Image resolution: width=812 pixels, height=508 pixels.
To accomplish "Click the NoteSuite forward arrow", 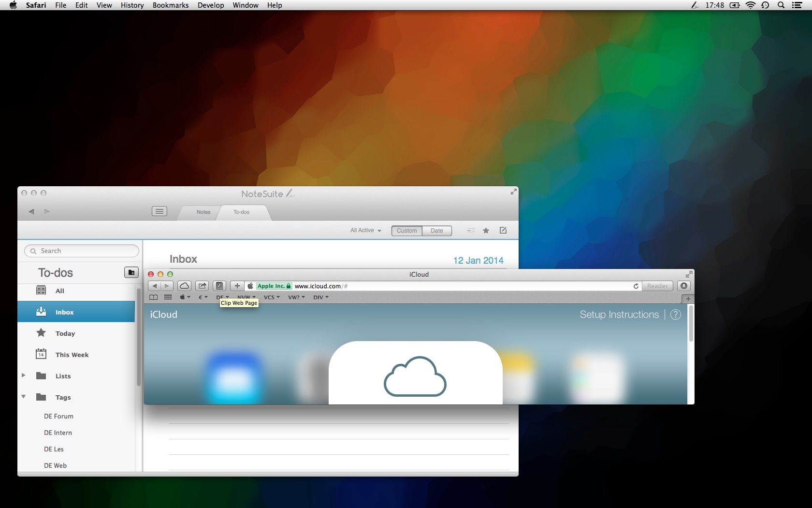I will [x=47, y=211].
